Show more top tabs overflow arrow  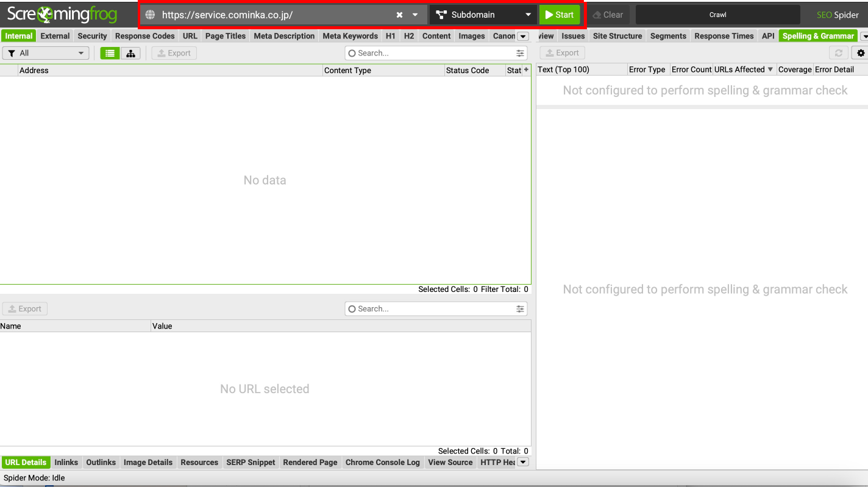(x=522, y=37)
